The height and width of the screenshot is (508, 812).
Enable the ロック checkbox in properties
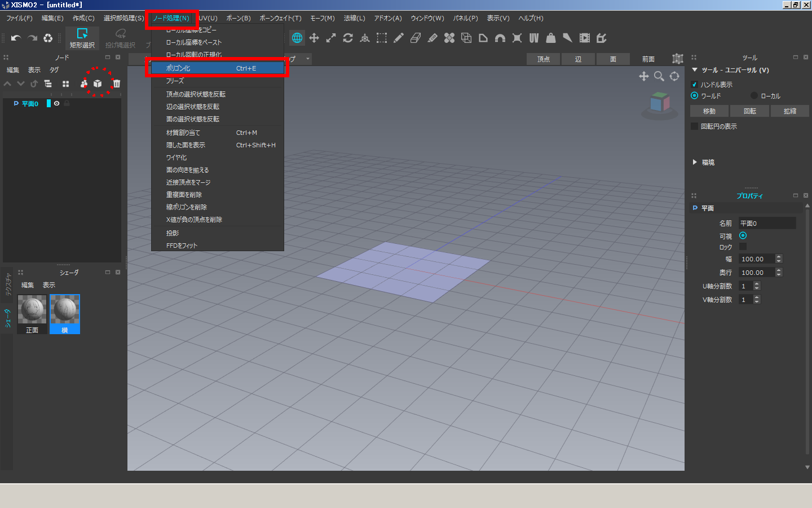743,247
